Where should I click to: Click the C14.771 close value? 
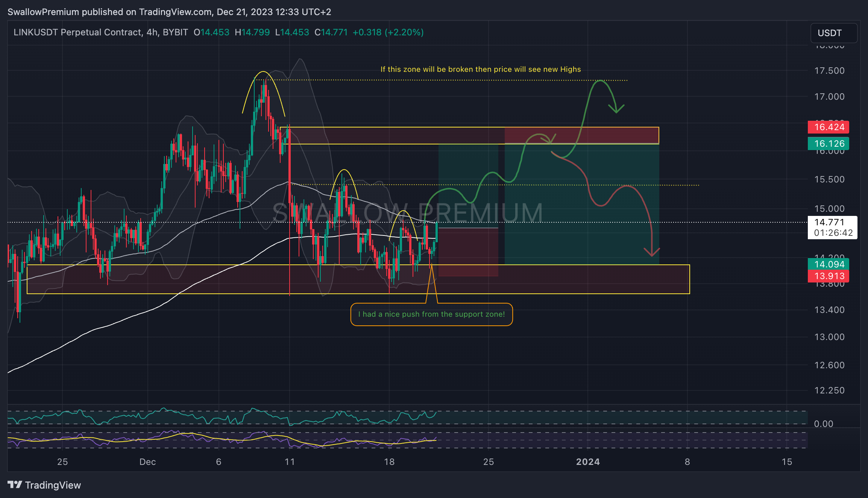pyautogui.click(x=331, y=32)
